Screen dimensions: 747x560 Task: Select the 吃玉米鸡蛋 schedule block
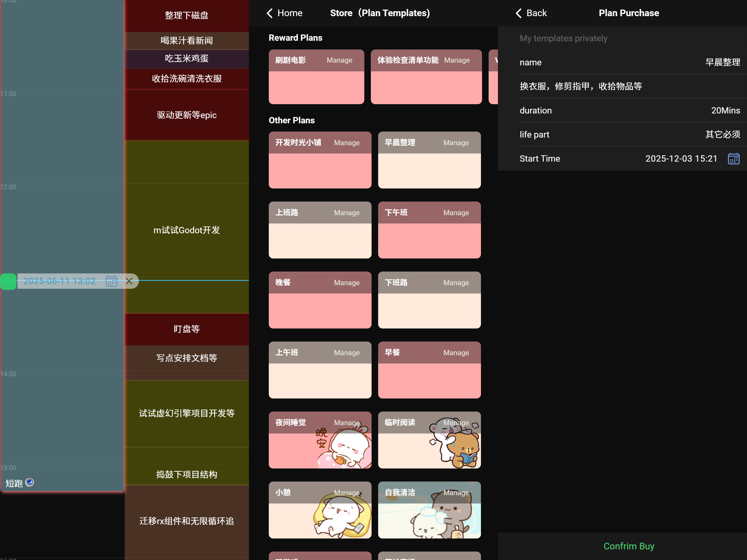tap(187, 59)
